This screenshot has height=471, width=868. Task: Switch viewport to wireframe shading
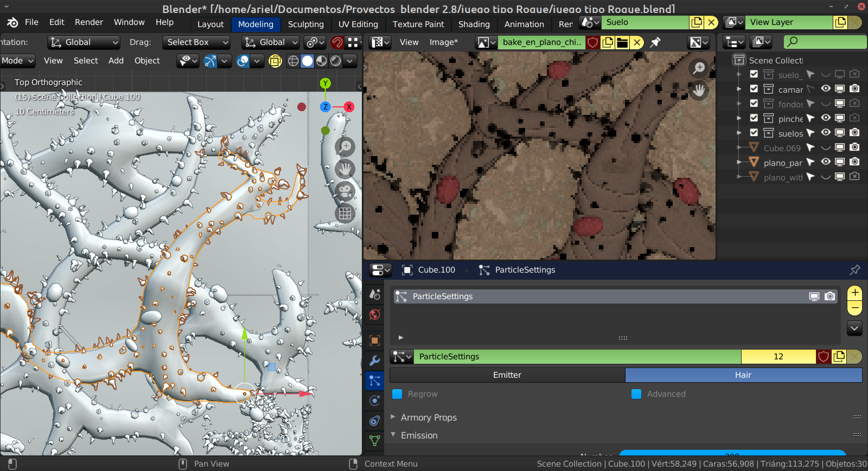(x=293, y=61)
